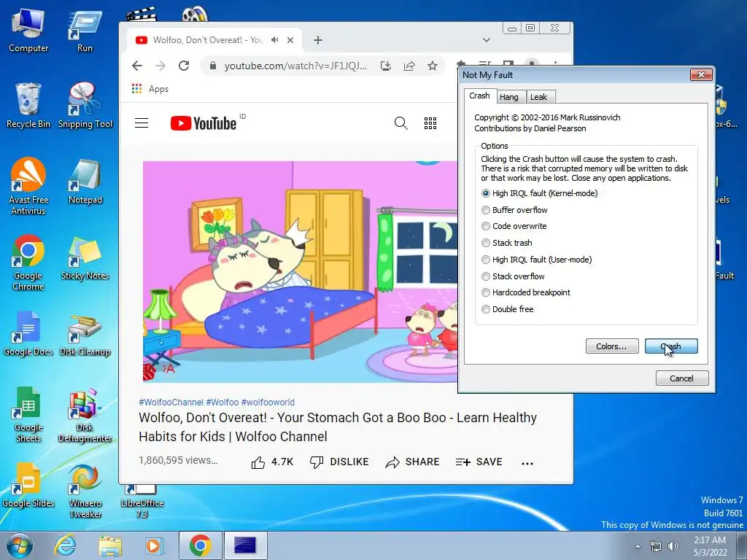Open volume control in system tray
The width and height of the screenshot is (747, 560).
673,546
